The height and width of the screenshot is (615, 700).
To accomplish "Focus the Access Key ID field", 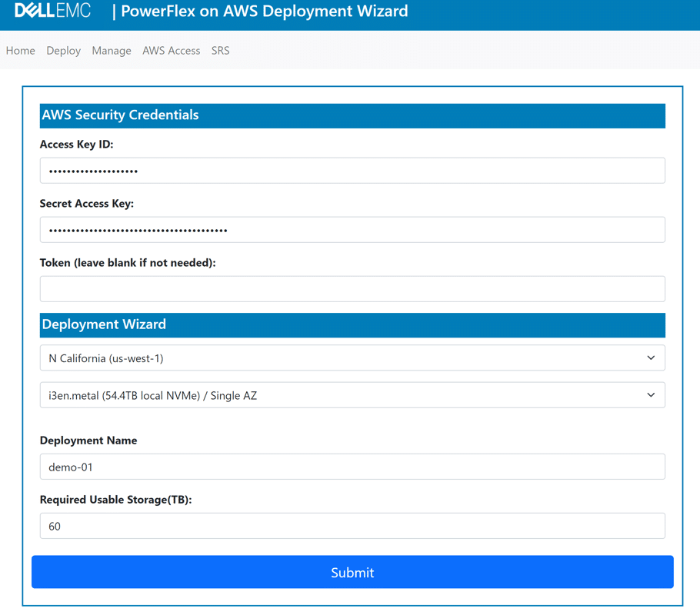I will coord(352,171).
